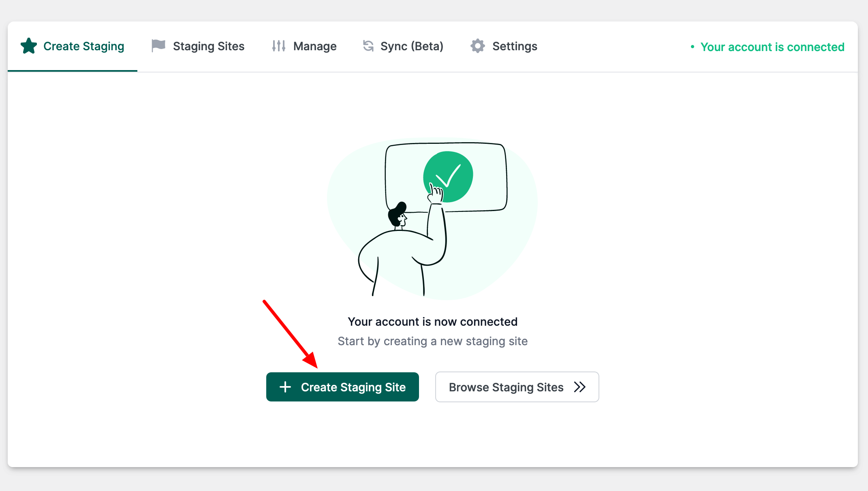Click the double chevron on Browse Staging Sites
Screen dimensions: 868x491
pyautogui.click(x=580, y=387)
